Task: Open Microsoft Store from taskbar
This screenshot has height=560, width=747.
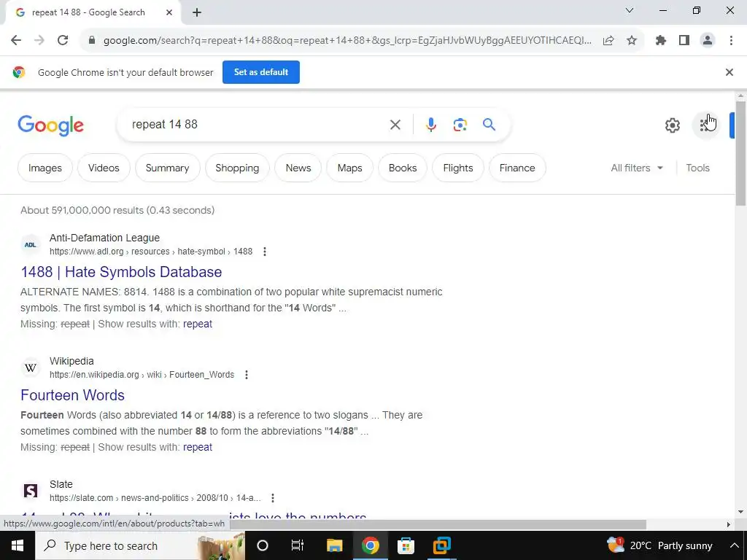Action: click(406, 545)
